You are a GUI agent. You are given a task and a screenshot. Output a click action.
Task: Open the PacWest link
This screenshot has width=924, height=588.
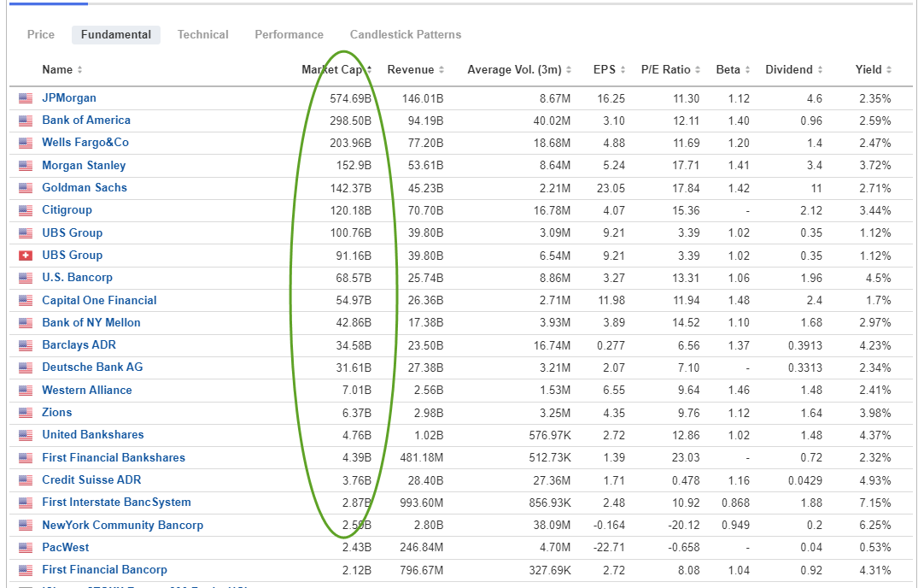click(66, 547)
